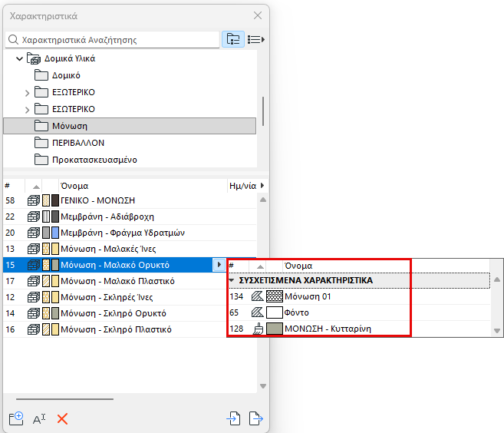Click building material icon of Μόνωση - Μαλακές Ίνες
Image resolution: width=504 pixels, height=433 pixels.
point(34,249)
